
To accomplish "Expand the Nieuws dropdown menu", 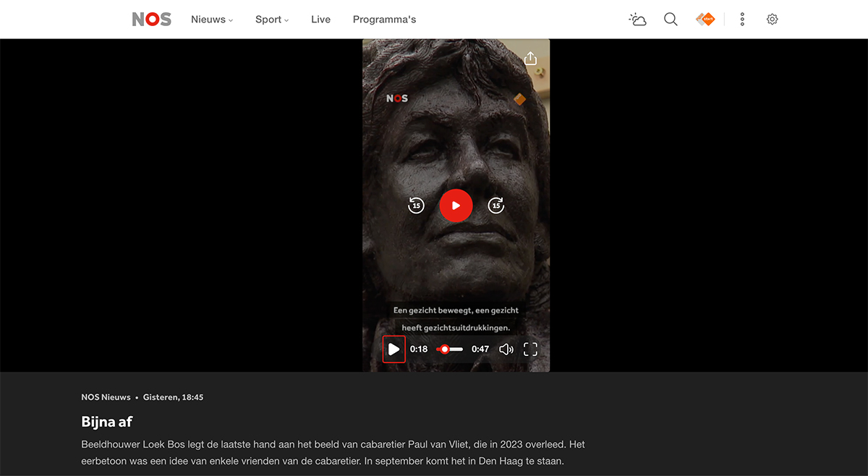I will (x=212, y=20).
